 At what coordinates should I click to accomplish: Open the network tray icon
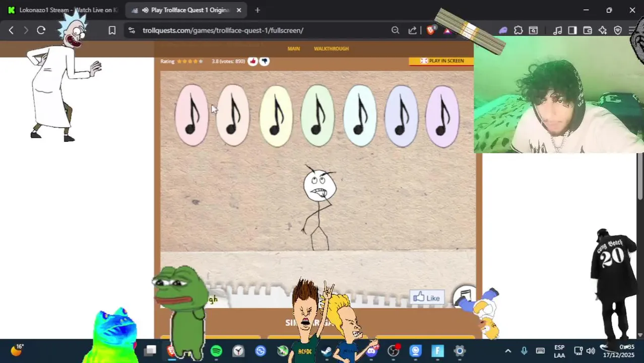pyautogui.click(x=578, y=351)
